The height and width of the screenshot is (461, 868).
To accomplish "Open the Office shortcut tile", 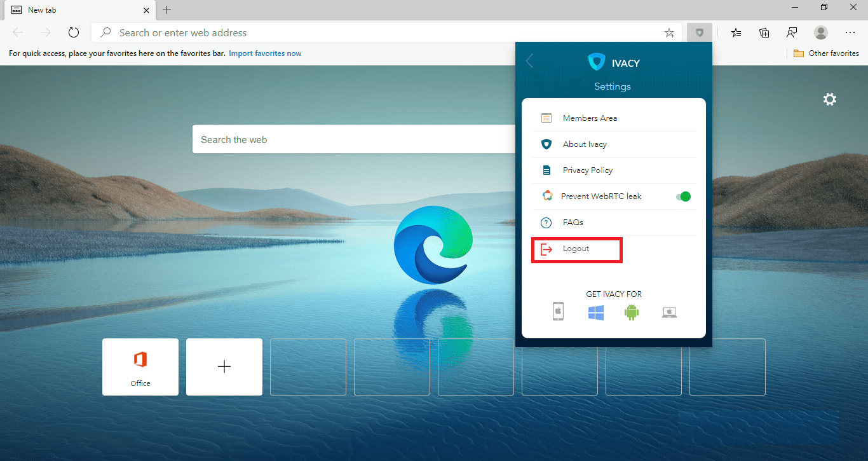I will point(140,367).
